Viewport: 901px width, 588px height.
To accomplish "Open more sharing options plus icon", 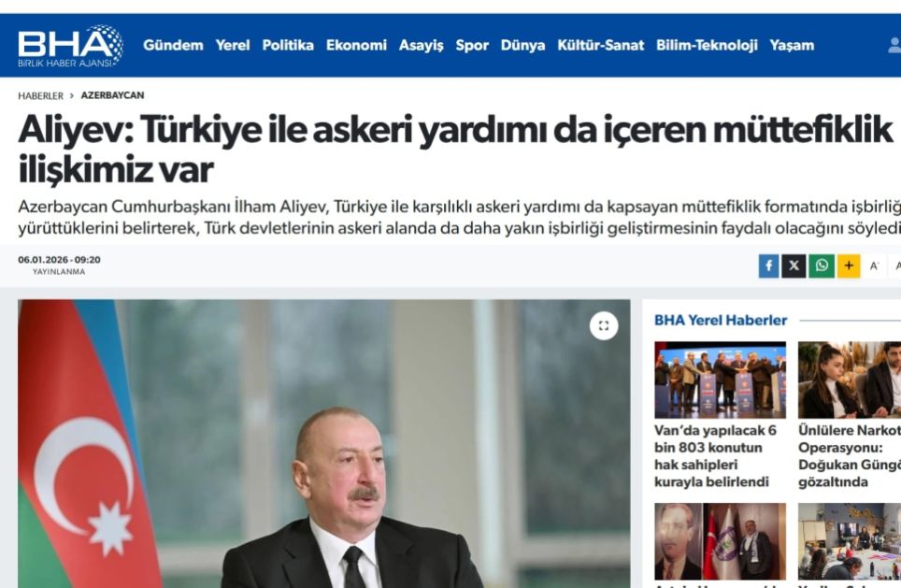I will [849, 266].
